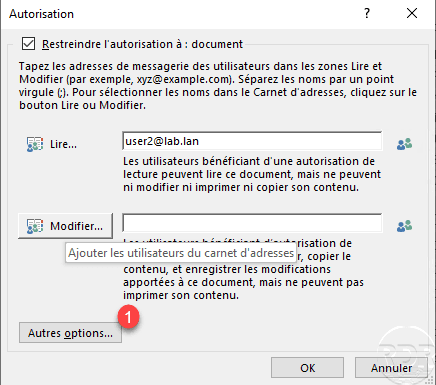
Task: Focus the Lire field containing user2@lab.lan
Action: (252, 141)
